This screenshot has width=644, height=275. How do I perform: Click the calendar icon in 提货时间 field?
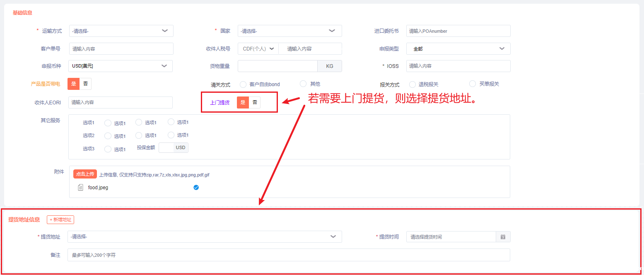503,237
